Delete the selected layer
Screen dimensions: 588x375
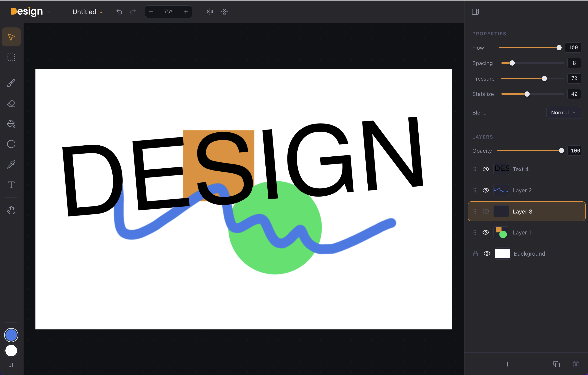click(576, 364)
